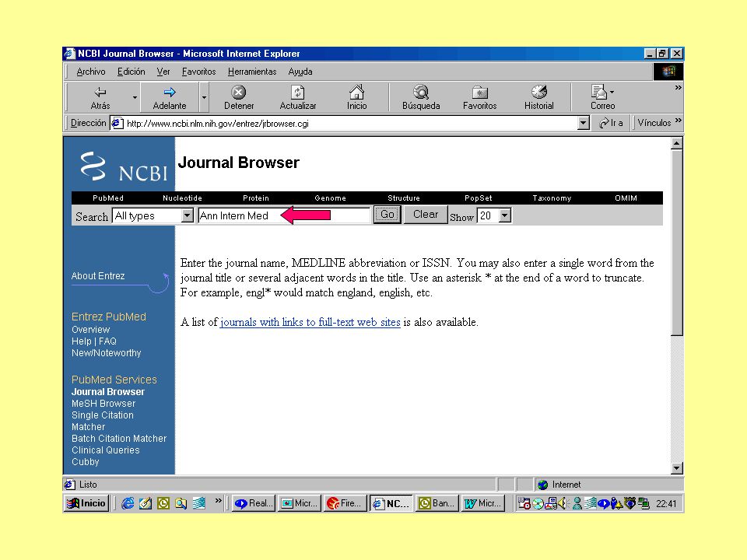Open journals with links to full-text web sites

point(310,322)
